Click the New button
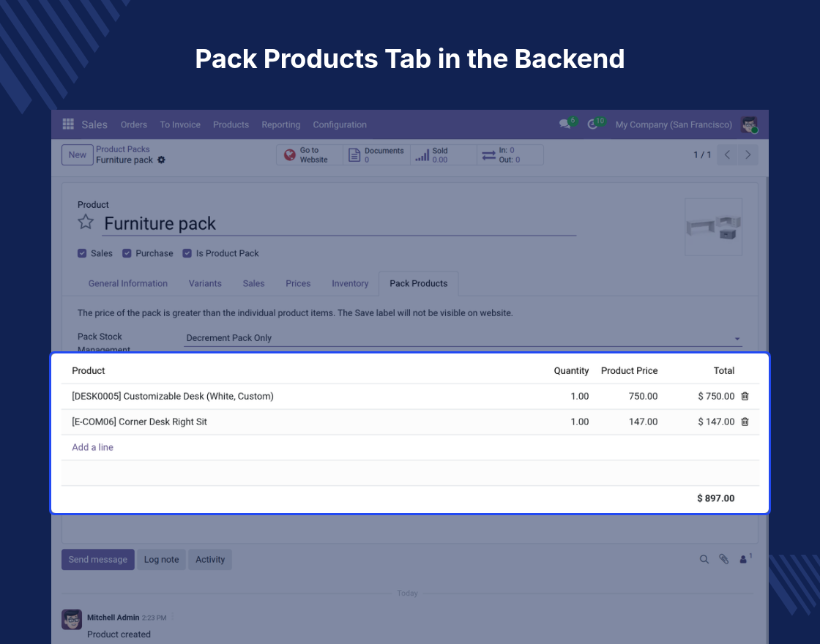 pyautogui.click(x=78, y=154)
